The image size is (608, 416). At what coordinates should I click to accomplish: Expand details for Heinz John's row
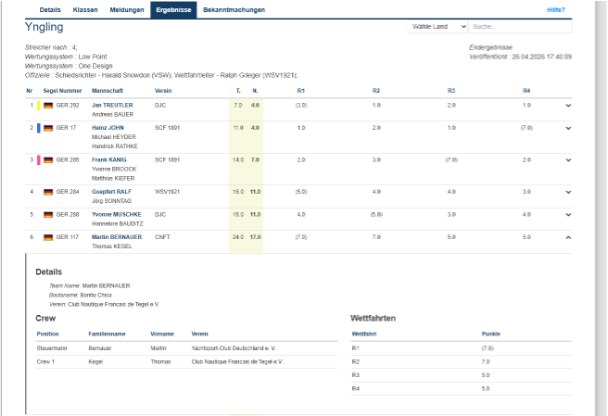[x=568, y=128]
